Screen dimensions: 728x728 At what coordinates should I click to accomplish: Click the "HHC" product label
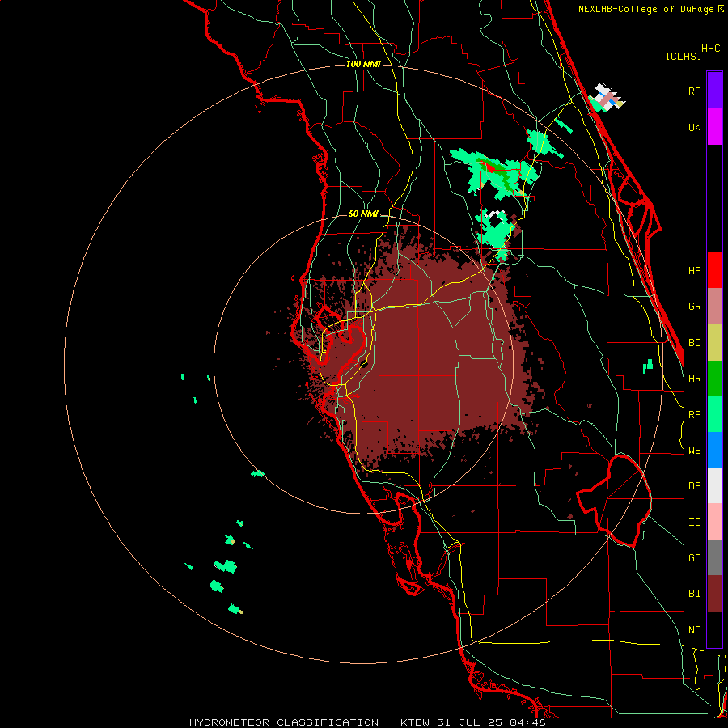coord(711,49)
